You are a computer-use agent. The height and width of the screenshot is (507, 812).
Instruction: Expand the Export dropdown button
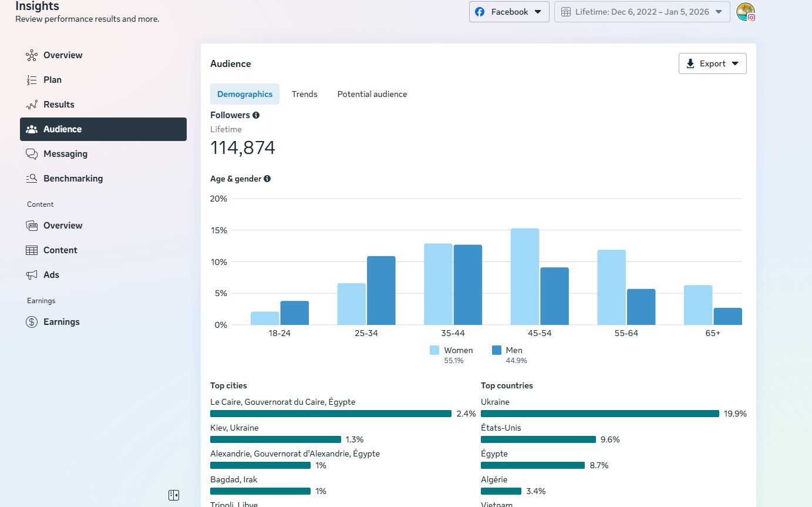pos(712,63)
